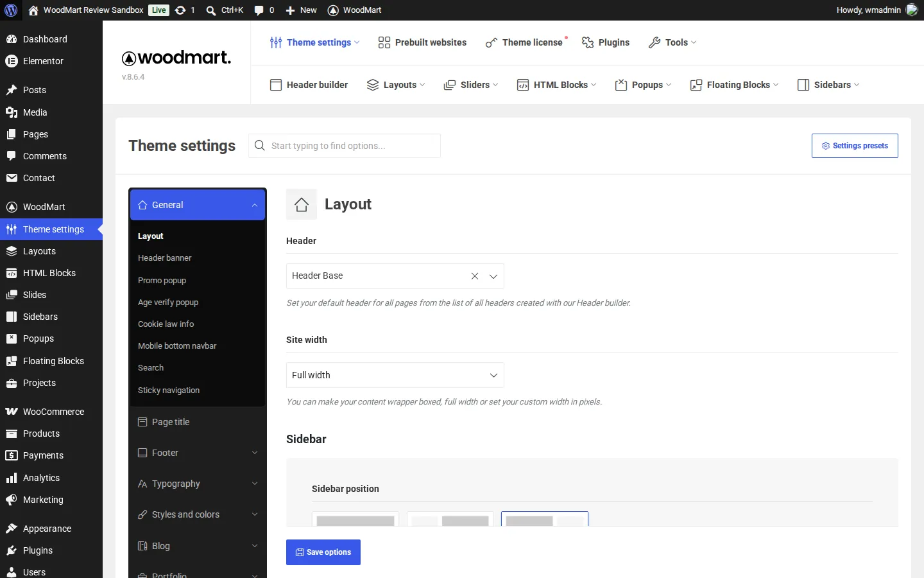Open the Layouts dropdown in top navigation

pos(396,85)
